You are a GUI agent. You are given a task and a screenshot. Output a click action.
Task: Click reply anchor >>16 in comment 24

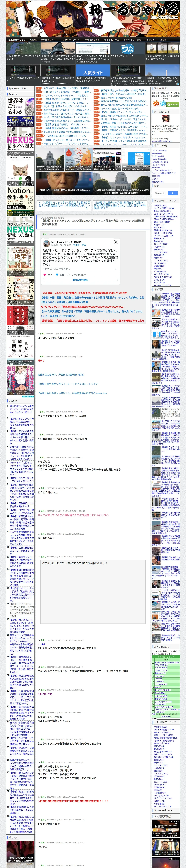[x=41, y=644]
